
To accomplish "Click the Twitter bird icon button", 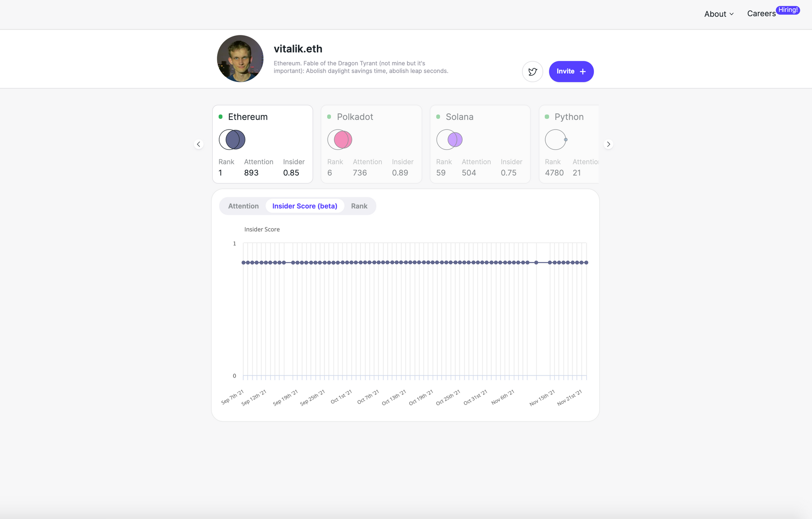I will click(532, 71).
